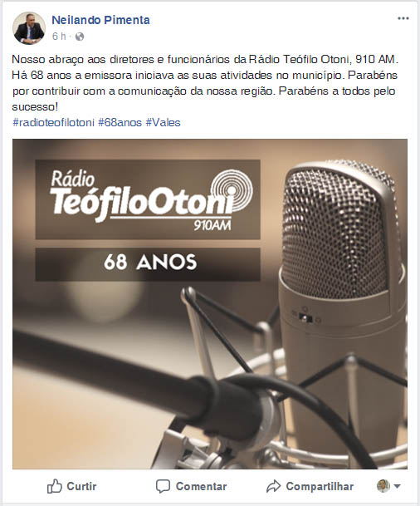The height and width of the screenshot is (506, 420).
Task: Open the #Vales hashtag
Action: (163, 123)
